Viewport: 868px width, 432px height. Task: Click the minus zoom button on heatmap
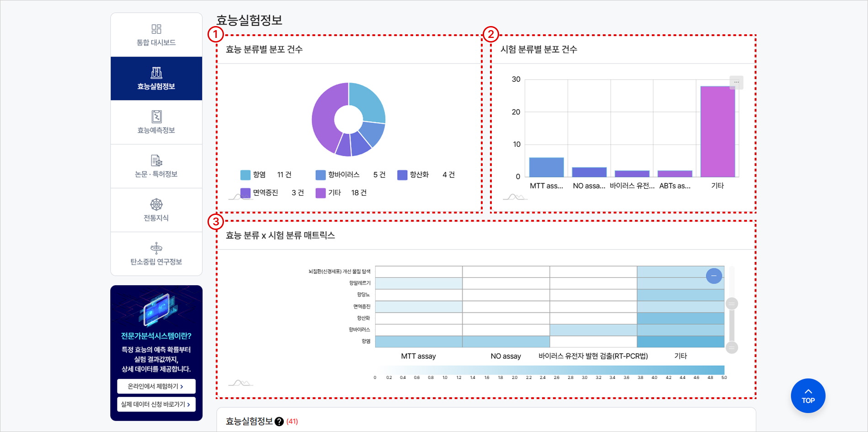714,276
